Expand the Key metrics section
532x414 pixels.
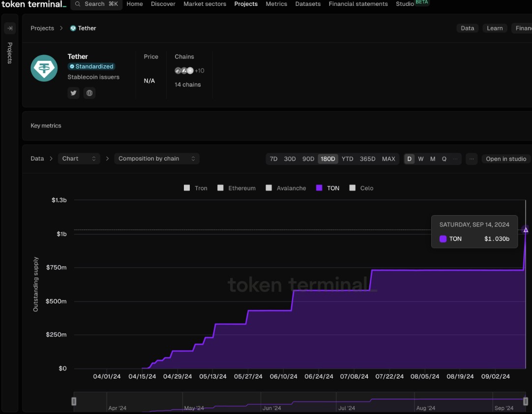[x=46, y=126]
